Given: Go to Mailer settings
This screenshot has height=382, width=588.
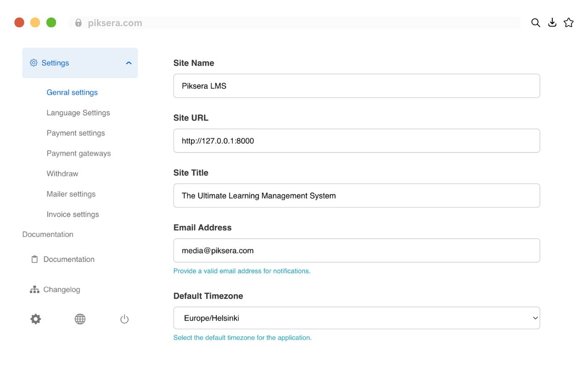Looking at the screenshot, I should point(71,194).
